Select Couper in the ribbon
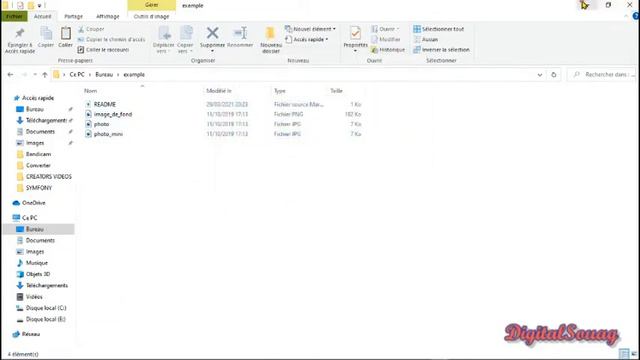The image size is (640, 360). click(91, 29)
